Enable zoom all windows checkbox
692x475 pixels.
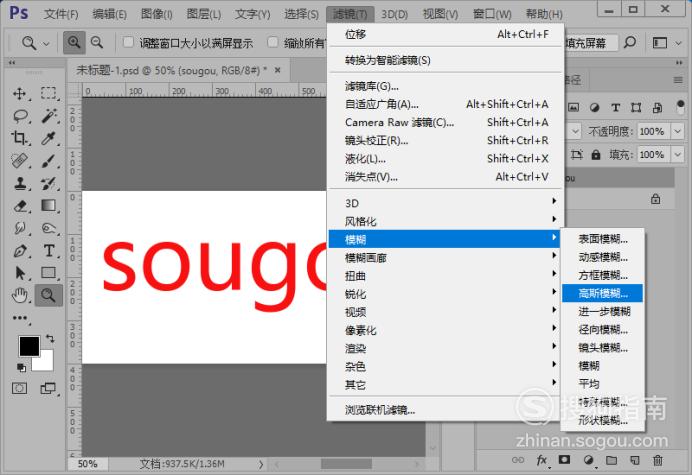pyautogui.click(x=273, y=42)
